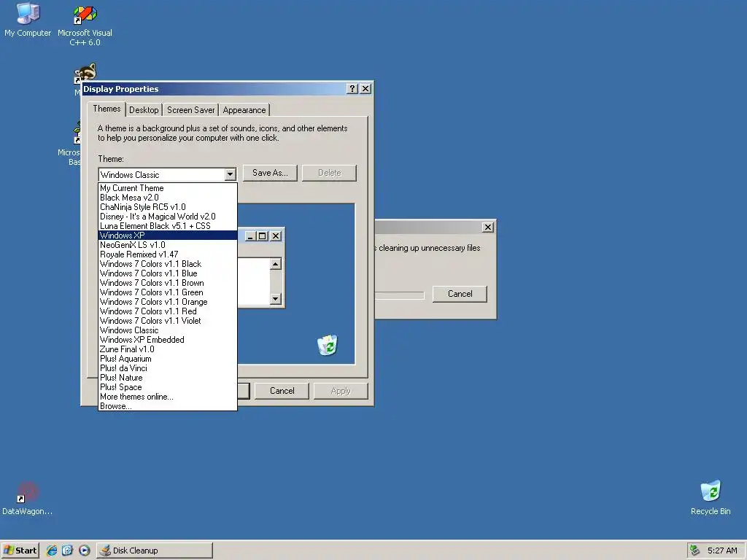Viewport: 747px width, 560px height.
Task: Select My Current Theme from list
Action: (168, 188)
